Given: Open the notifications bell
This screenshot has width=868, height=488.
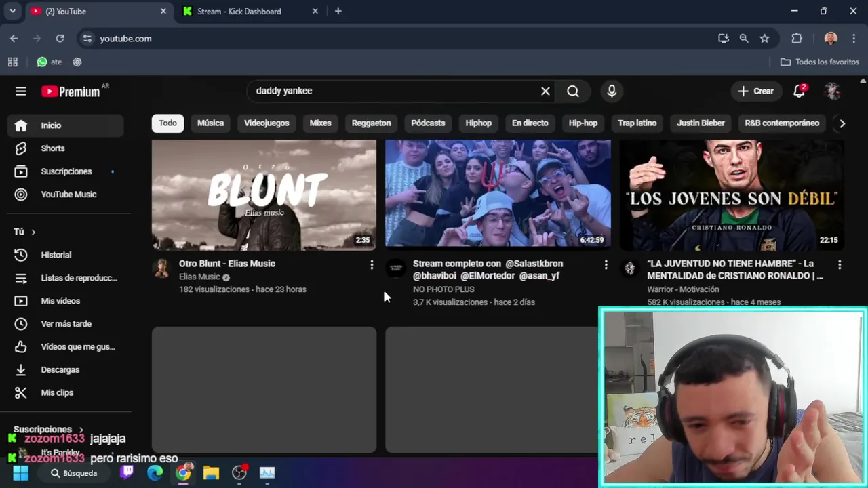Looking at the screenshot, I should [x=800, y=91].
